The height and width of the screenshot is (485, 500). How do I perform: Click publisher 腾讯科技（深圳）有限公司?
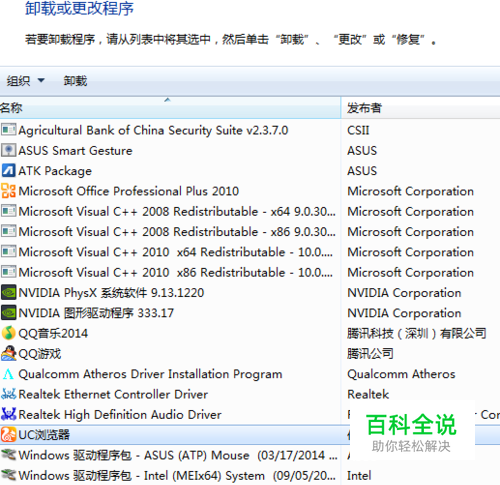point(417,333)
